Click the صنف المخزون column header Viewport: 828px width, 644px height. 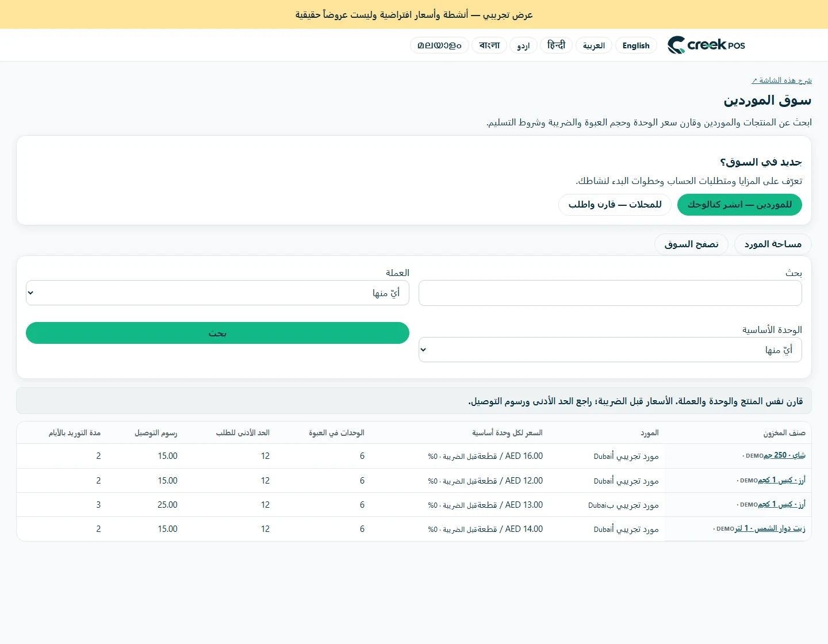point(784,432)
